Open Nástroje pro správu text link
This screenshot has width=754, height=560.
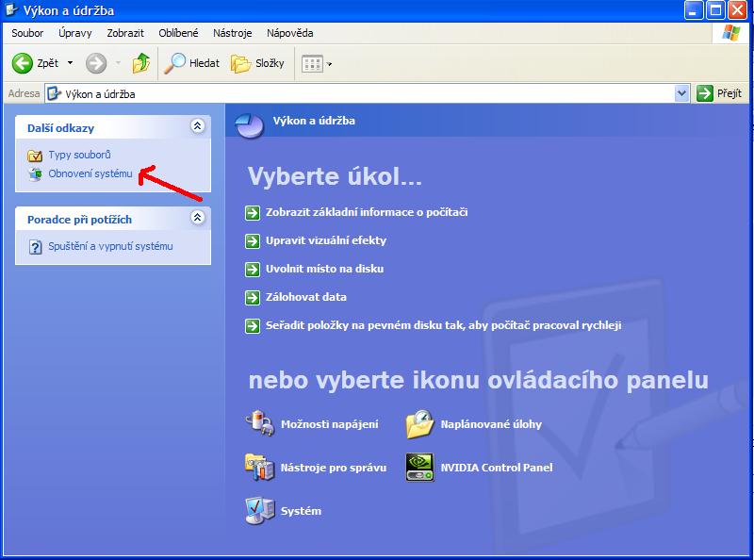[334, 468]
